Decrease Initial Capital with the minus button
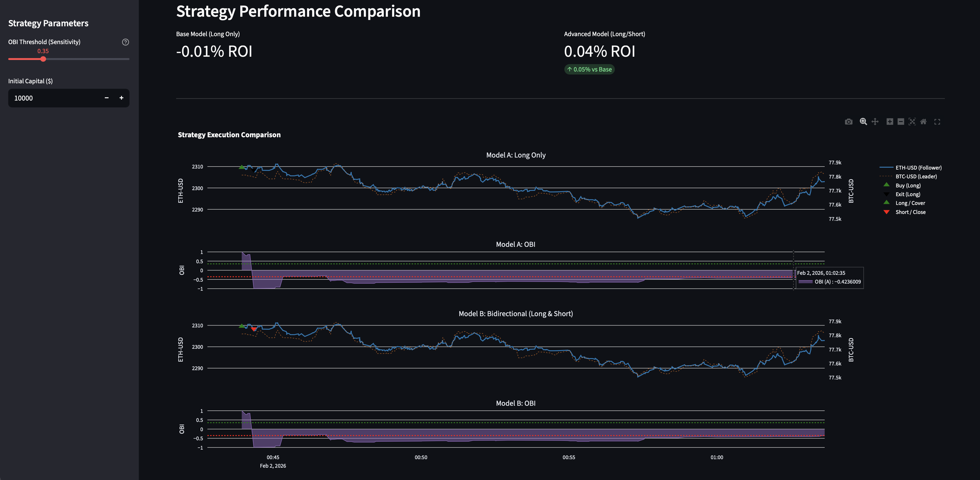This screenshot has height=480, width=980. tap(106, 98)
